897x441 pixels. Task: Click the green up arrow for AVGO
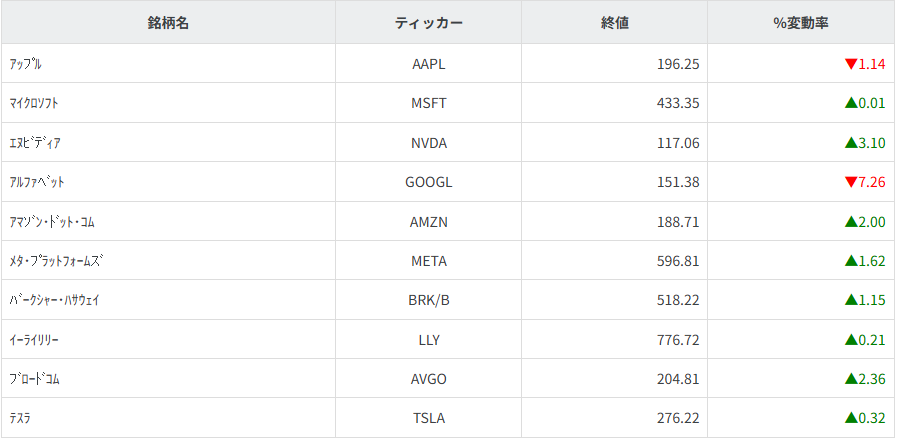[851, 379]
